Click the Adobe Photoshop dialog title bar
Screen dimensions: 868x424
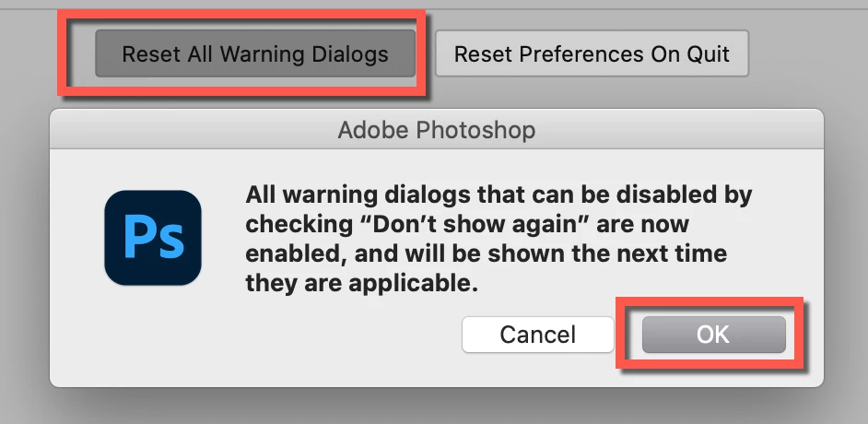tap(436, 130)
